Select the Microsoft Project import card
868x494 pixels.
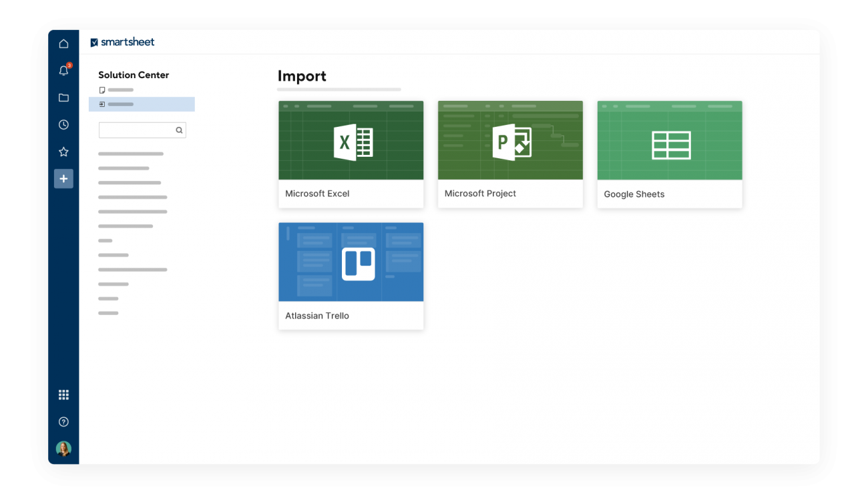pyautogui.click(x=510, y=140)
